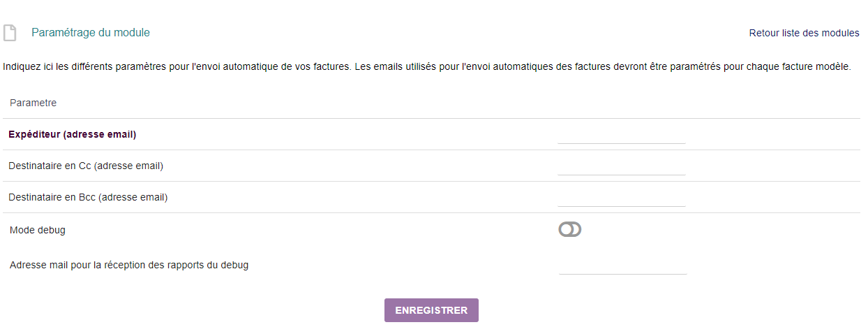Click the Mode debug label text
The width and height of the screenshot is (868, 334).
click(x=38, y=230)
